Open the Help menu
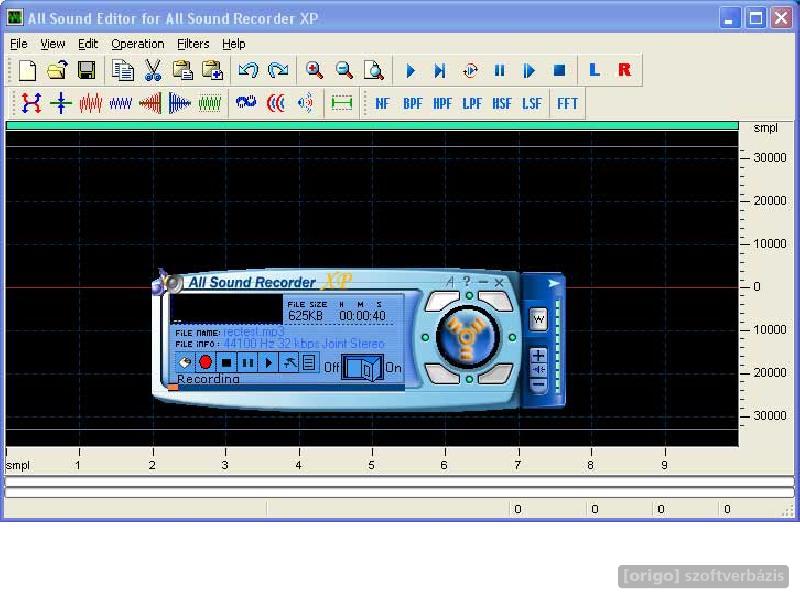The image size is (800, 600). point(234,44)
